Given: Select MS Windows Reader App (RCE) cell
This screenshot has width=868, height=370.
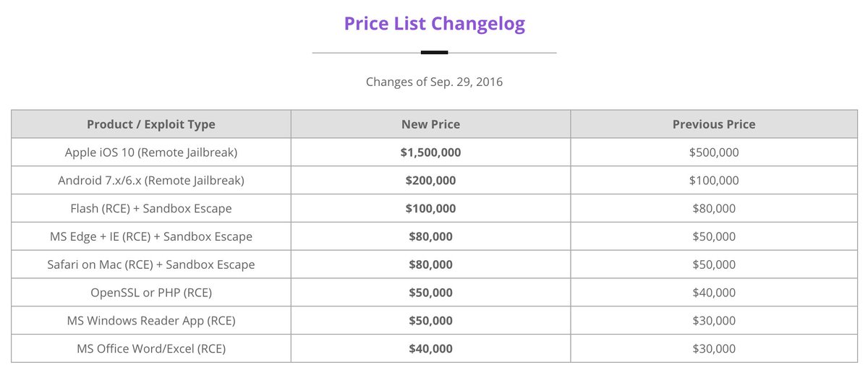Looking at the screenshot, I should (x=150, y=321).
